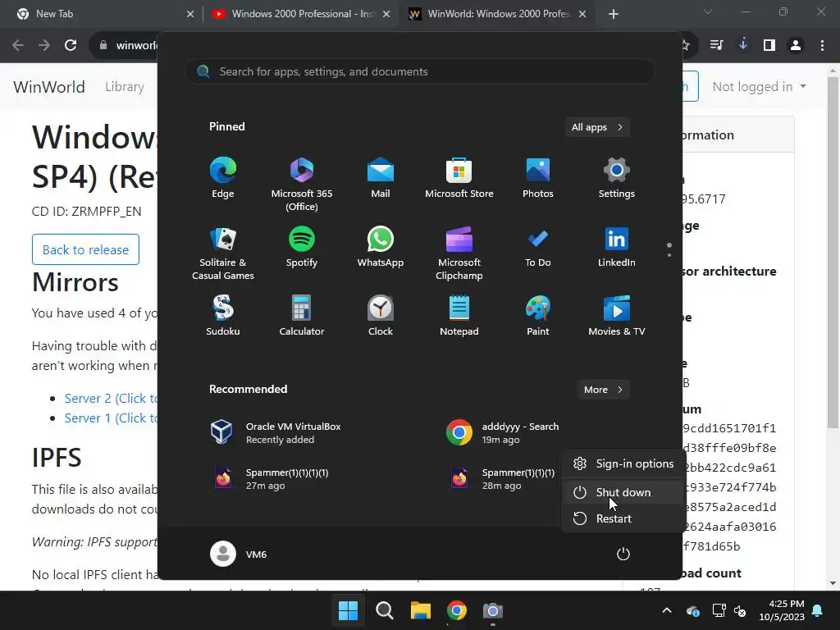Viewport: 840px width, 630px height.
Task: Expand All apps list
Action: (597, 127)
